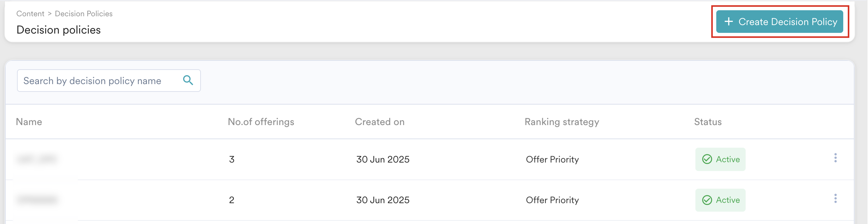Click the magnifier search icon
868x224 pixels.
[x=188, y=81]
